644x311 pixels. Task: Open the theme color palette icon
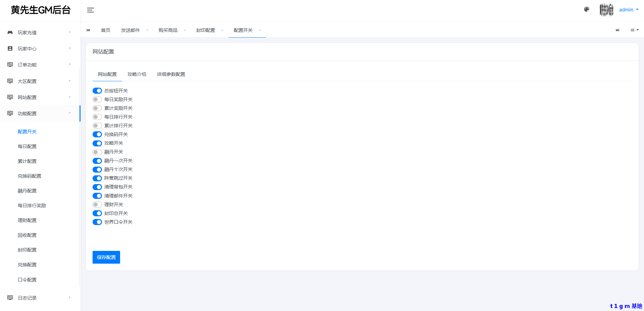pos(587,9)
